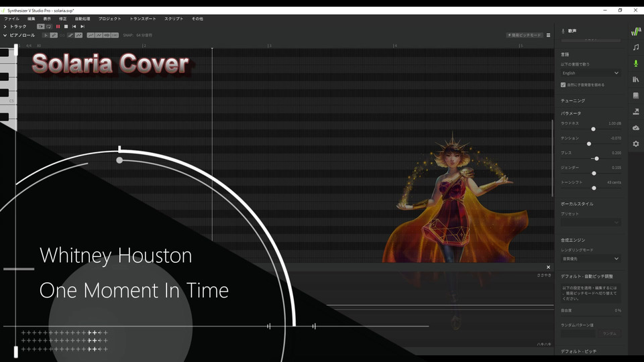Jump to start with the rewind button
Viewport: 644px width, 362px height.
pos(74,27)
